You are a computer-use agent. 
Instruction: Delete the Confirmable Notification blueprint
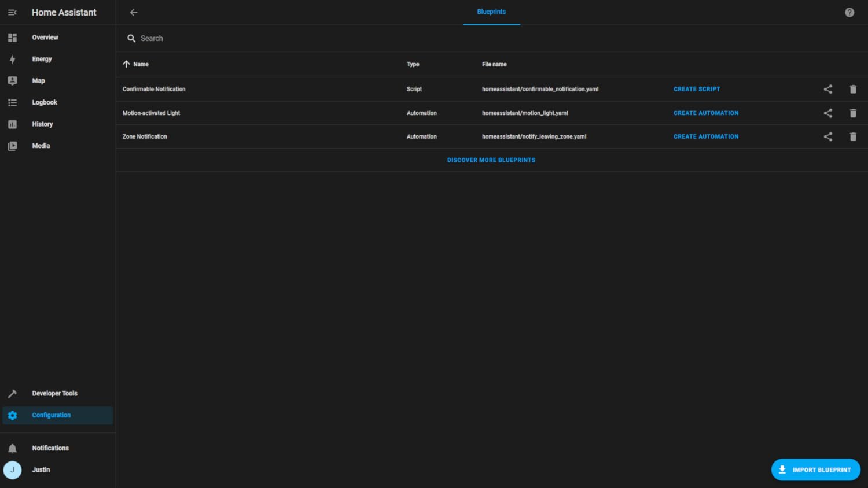(853, 89)
